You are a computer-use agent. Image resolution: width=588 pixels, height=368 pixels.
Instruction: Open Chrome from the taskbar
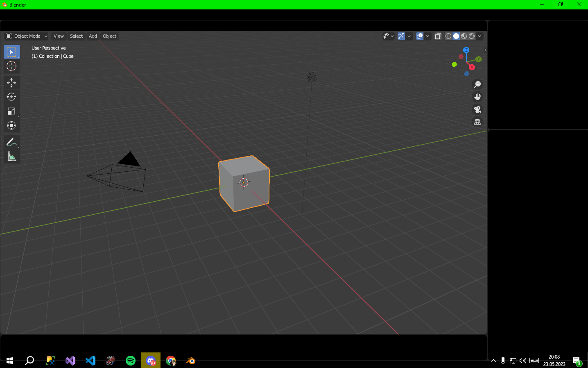pos(171,361)
